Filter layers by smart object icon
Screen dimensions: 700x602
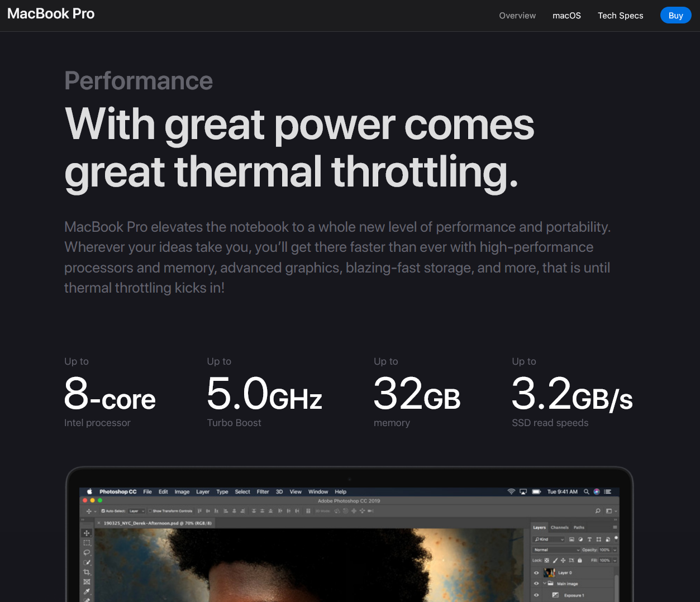pyautogui.click(x=608, y=539)
